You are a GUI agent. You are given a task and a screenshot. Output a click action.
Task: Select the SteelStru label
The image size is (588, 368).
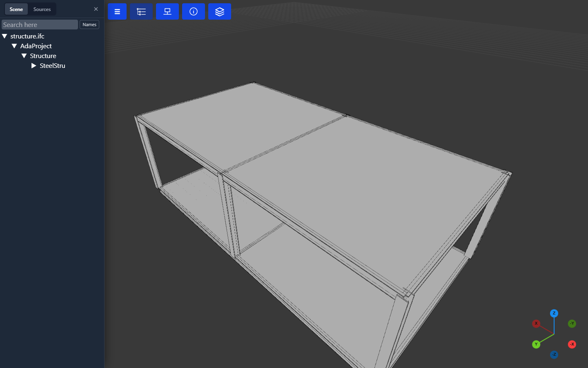(52, 66)
